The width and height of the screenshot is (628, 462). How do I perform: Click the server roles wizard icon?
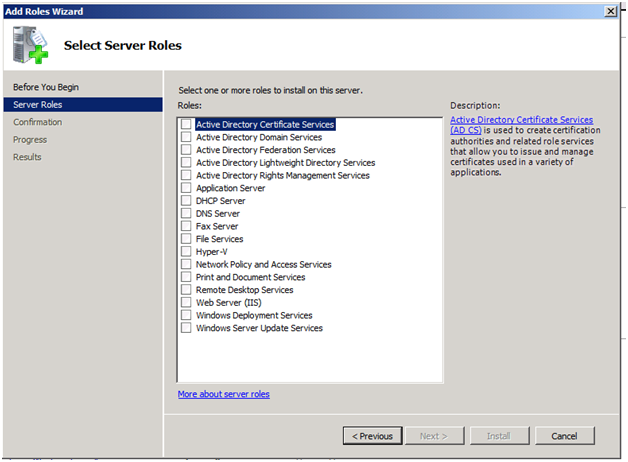point(30,45)
